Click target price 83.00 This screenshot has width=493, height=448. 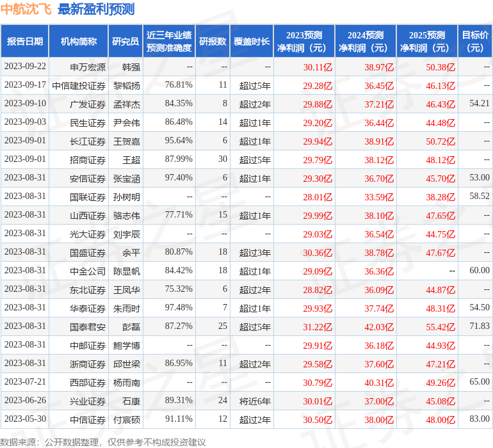480,419
